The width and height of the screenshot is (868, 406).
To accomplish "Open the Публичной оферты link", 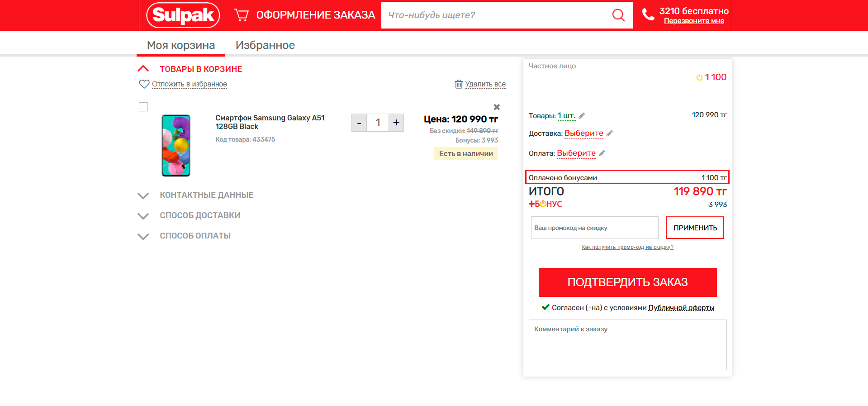I will point(681,308).
